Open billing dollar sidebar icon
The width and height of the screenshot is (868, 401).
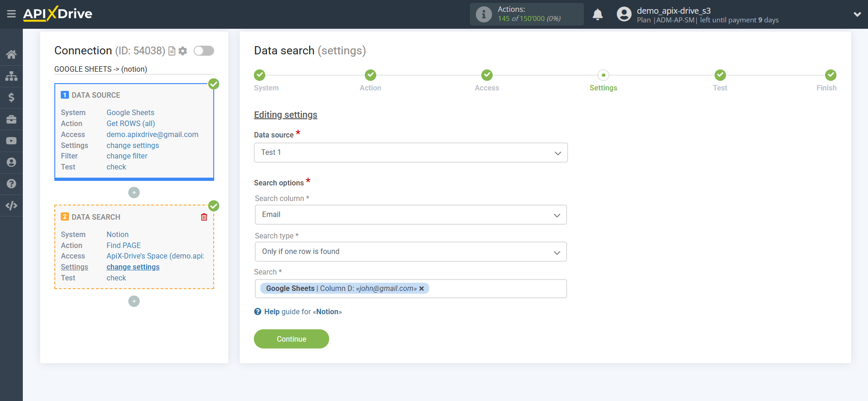[11, 97]
